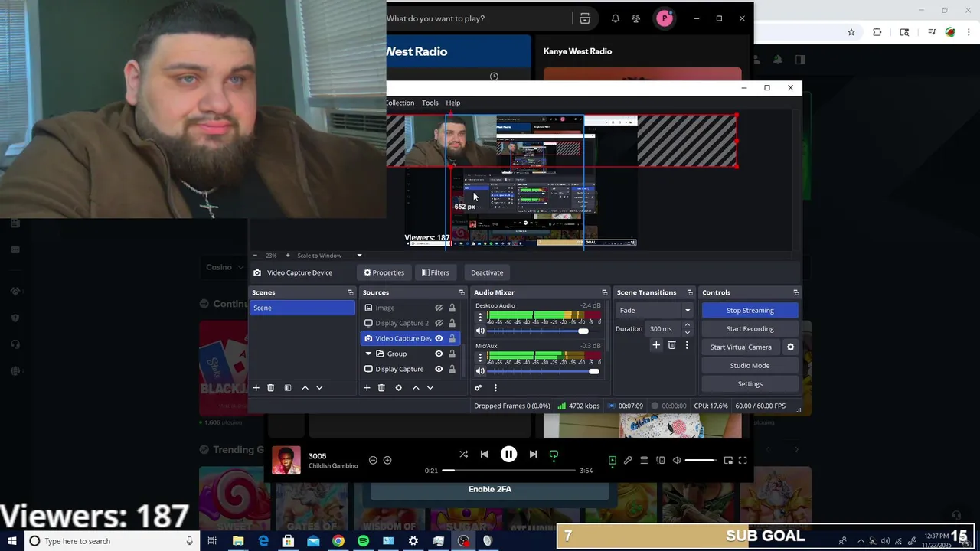
Task: Open the Fade transition dropdown
Action: pos(655,310)
